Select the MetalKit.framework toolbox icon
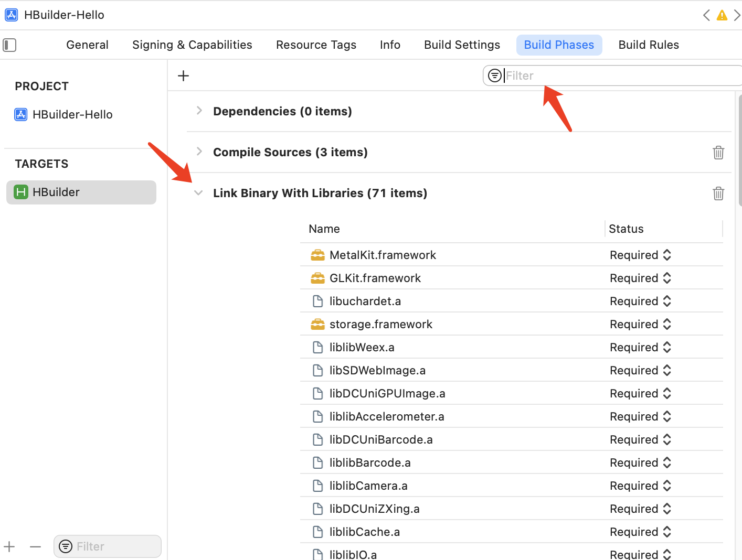This screenshot has width=742, height=560. click(317, 255)
